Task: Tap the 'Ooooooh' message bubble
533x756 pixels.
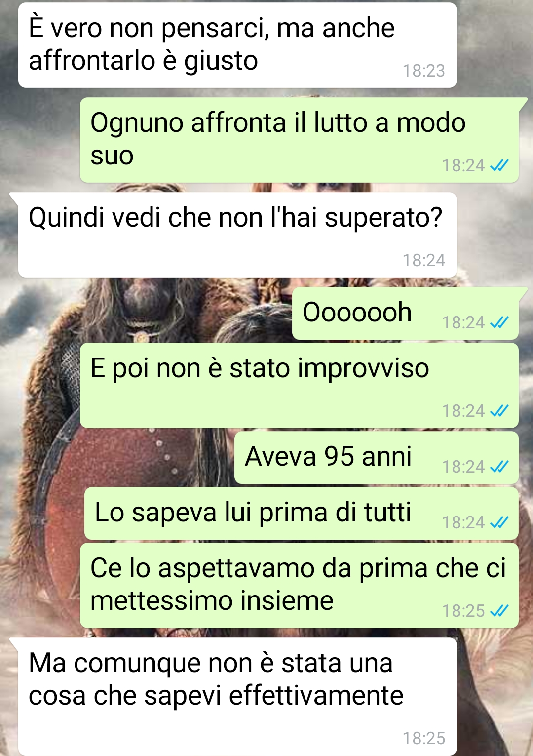Action: [x=405, y=314]
